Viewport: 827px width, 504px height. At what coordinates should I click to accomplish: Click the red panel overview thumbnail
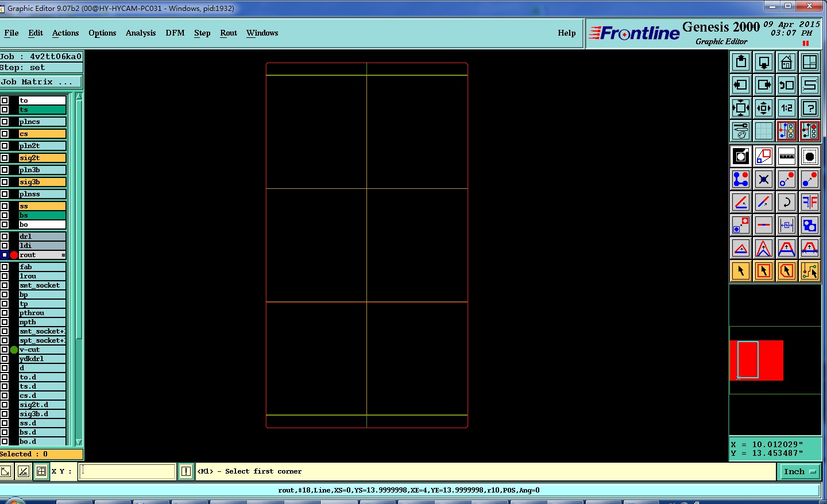[756, 360]
